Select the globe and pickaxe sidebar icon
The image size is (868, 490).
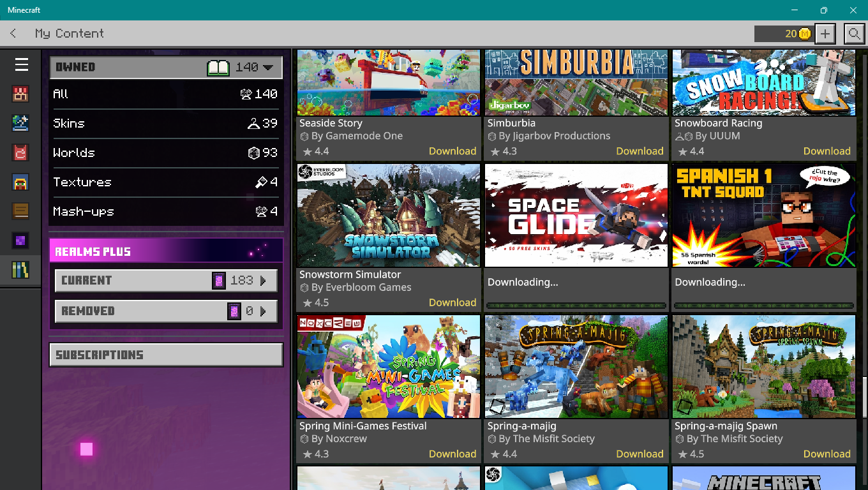(x=20, y=123)
